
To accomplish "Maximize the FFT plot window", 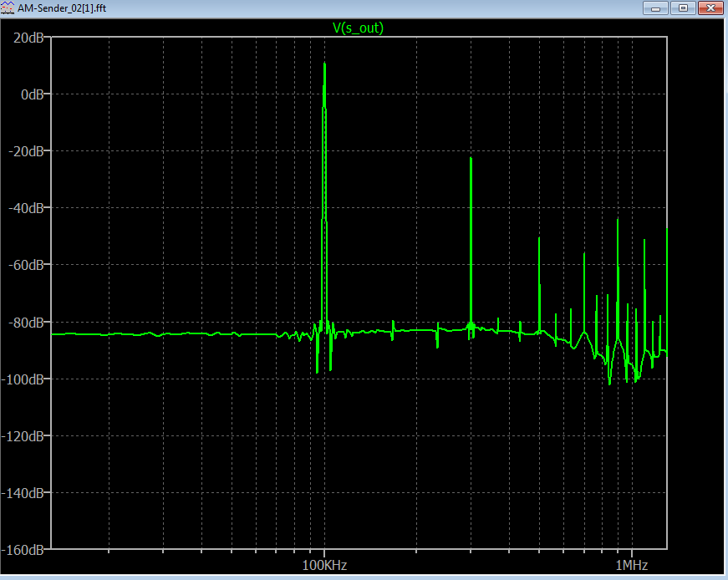I will pos(683,8).
